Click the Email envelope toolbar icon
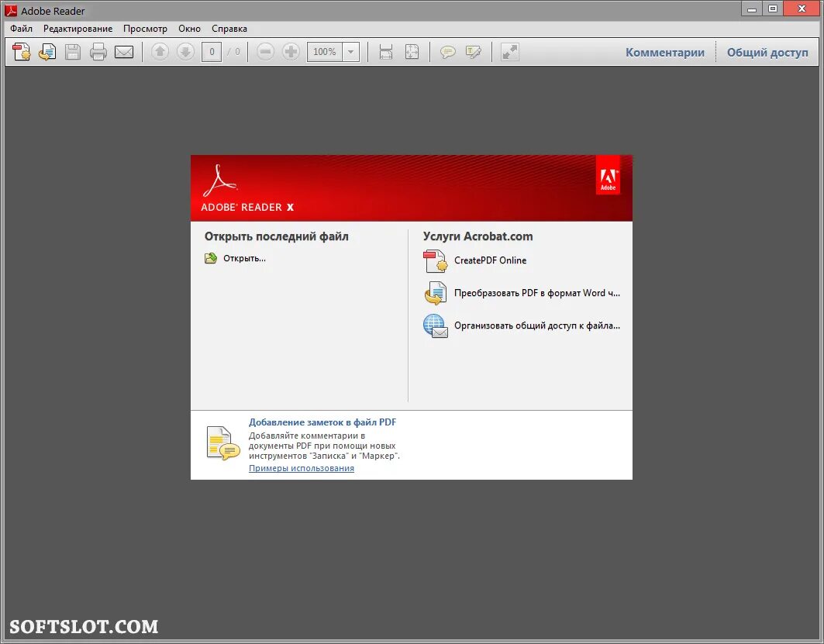 [124, 51]
